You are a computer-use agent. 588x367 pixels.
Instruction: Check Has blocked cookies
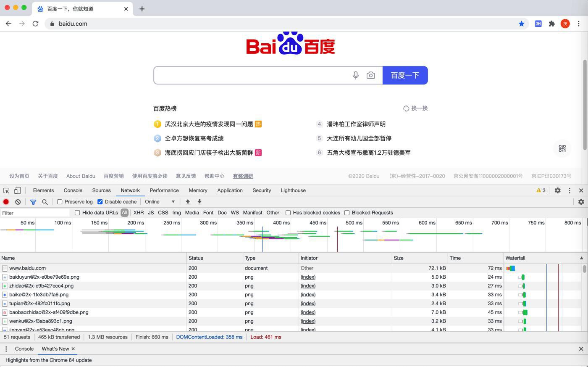coord(288,213)
